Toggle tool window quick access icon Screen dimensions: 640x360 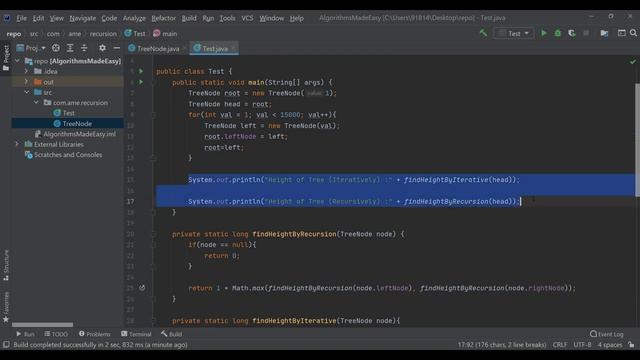6,345
